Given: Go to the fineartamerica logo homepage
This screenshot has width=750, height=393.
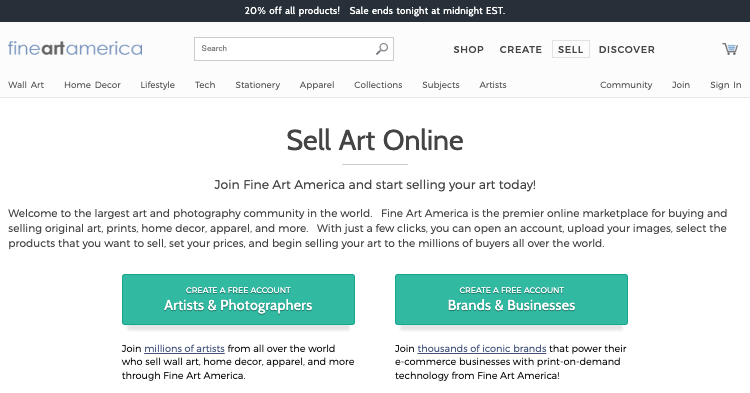Looking at the screenshot, I should pos(75,49).
